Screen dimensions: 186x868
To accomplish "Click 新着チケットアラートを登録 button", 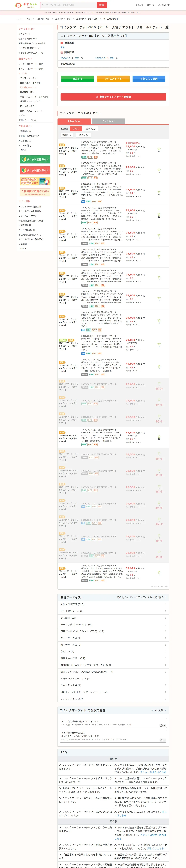I will [113, 97].
